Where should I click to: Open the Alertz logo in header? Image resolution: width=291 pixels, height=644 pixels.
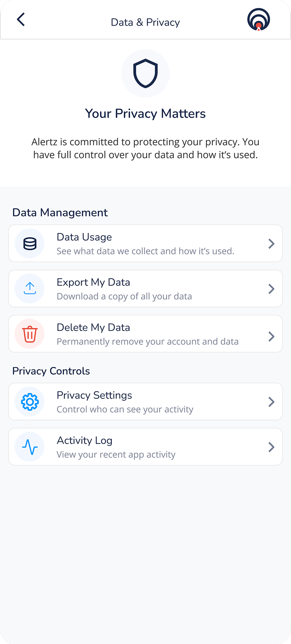coord(259,20)
